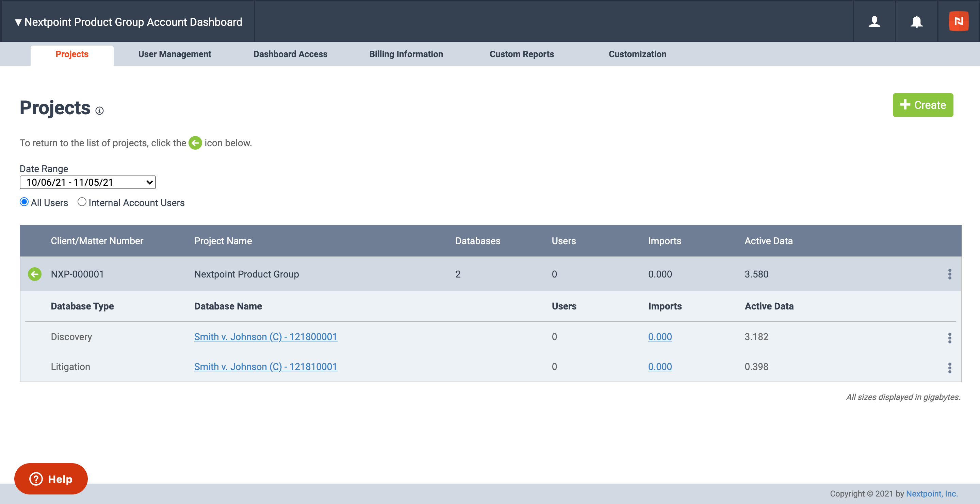Expand the Nextpoint Product Group Account Dashboard menu
The height and width of the screenshot is (504, 980).
[x=128, y=22]
